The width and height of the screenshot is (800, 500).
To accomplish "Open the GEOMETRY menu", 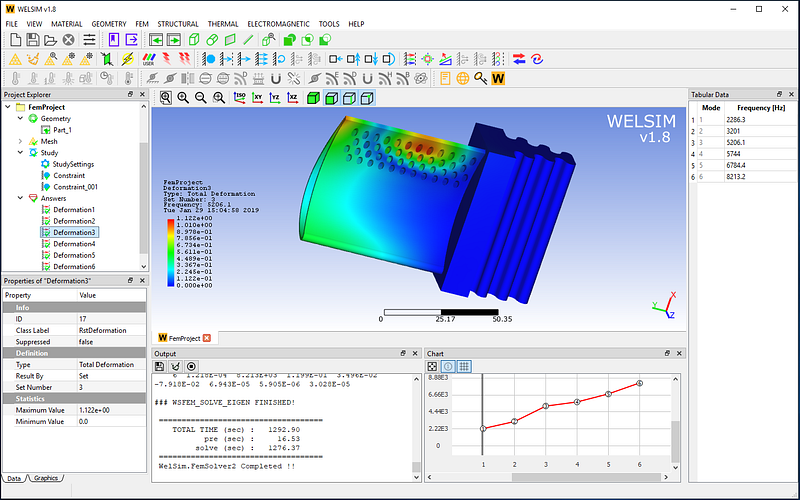I will click(109, 24).
